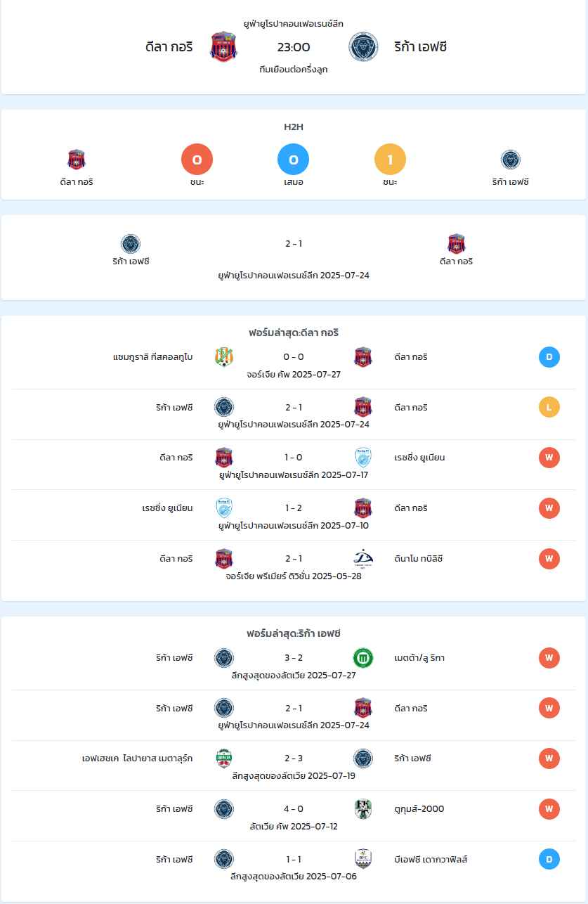Screen dimensions: 588x904
Task: Click the ดินาโม ทบิลิซี team logo
Action: click(363, 558)
